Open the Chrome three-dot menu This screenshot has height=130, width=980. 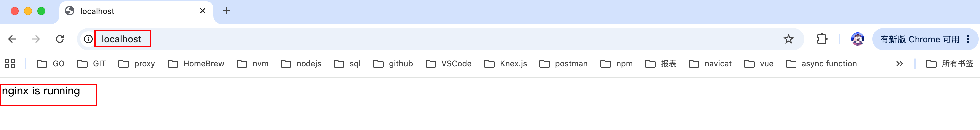pos(968,39)
